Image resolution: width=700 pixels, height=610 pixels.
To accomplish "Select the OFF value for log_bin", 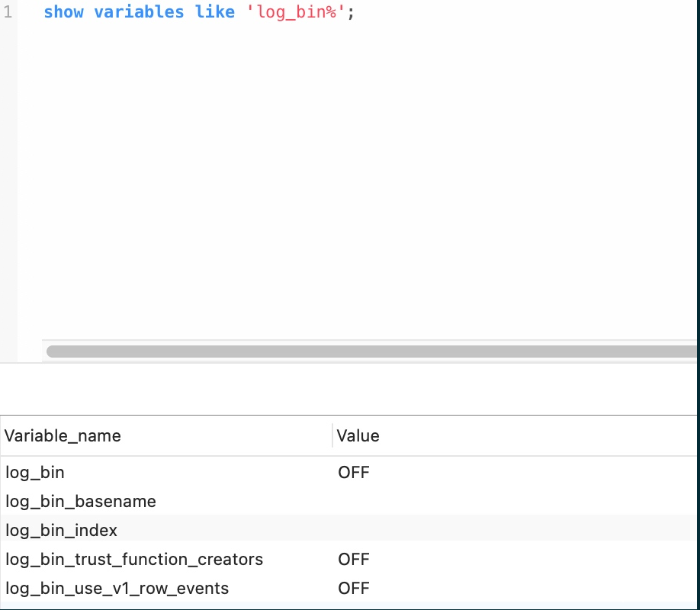I will click(x=354, y=473).
